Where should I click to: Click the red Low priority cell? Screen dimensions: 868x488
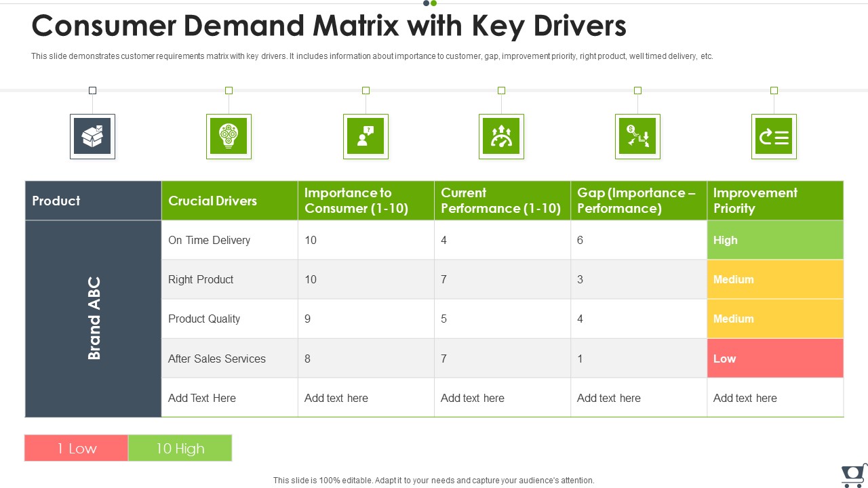click(775, 359)
